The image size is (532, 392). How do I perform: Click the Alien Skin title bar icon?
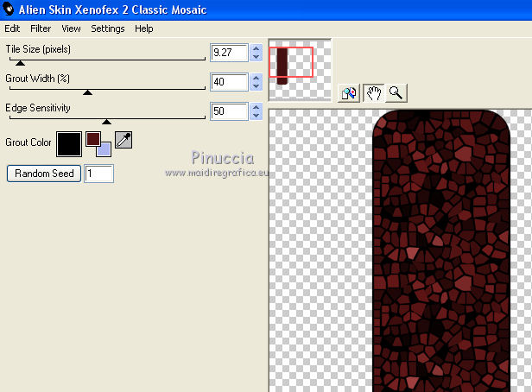[x=8, y=9]
